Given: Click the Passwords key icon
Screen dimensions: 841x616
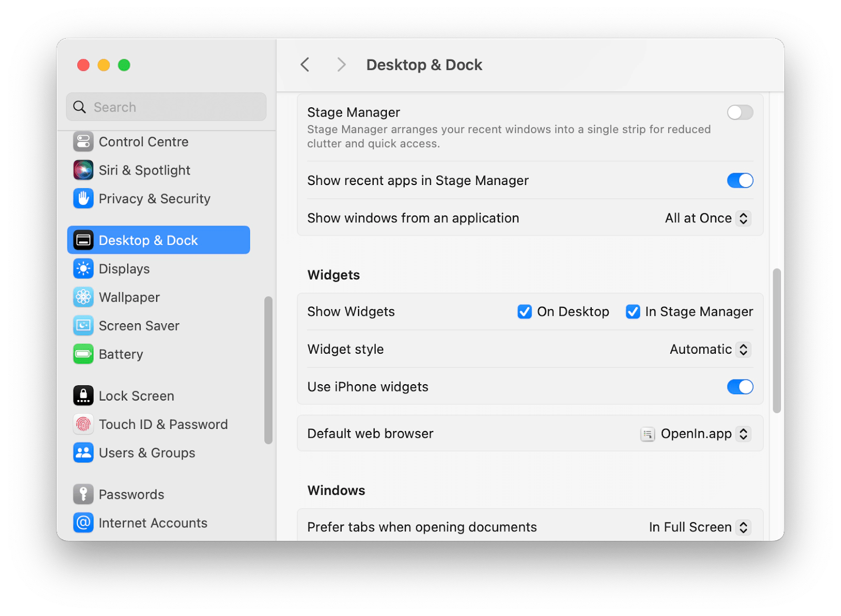Looking at the screenshot, I should tap(83, 494).
